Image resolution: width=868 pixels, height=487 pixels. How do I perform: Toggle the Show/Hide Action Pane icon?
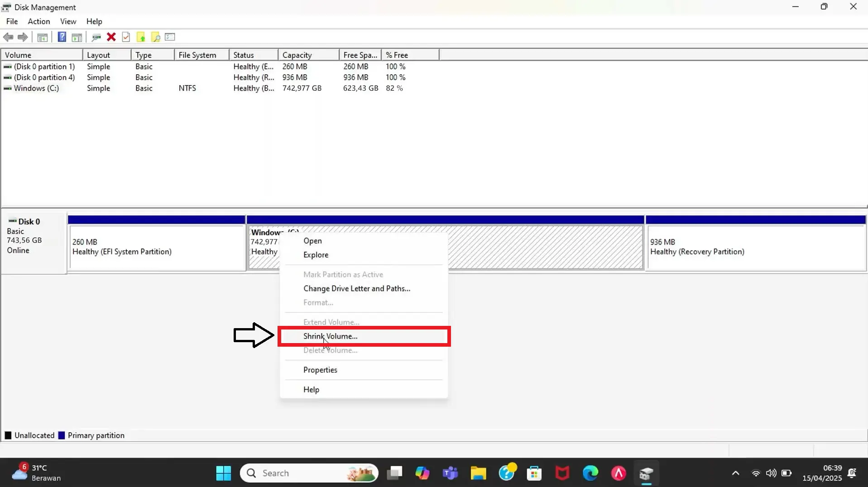77,37
